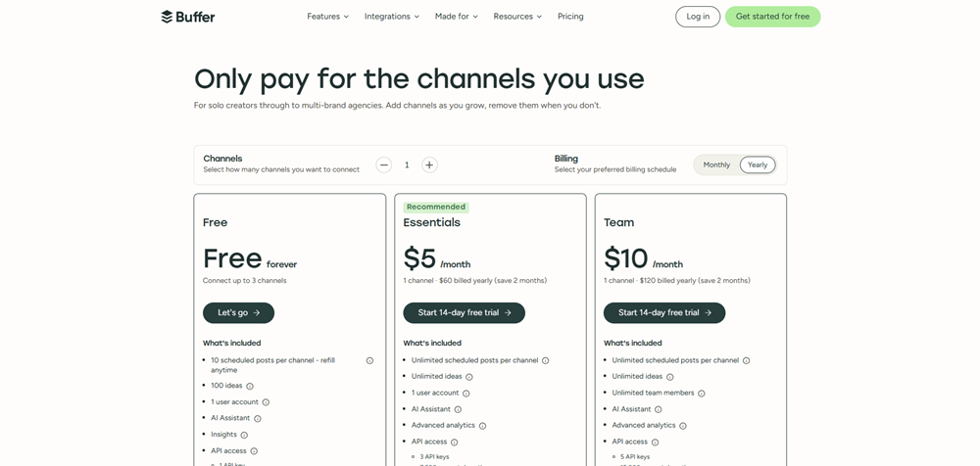Increase channel count with plus button
The width and height of the screenshot is (980, 466).
(429, 164)
